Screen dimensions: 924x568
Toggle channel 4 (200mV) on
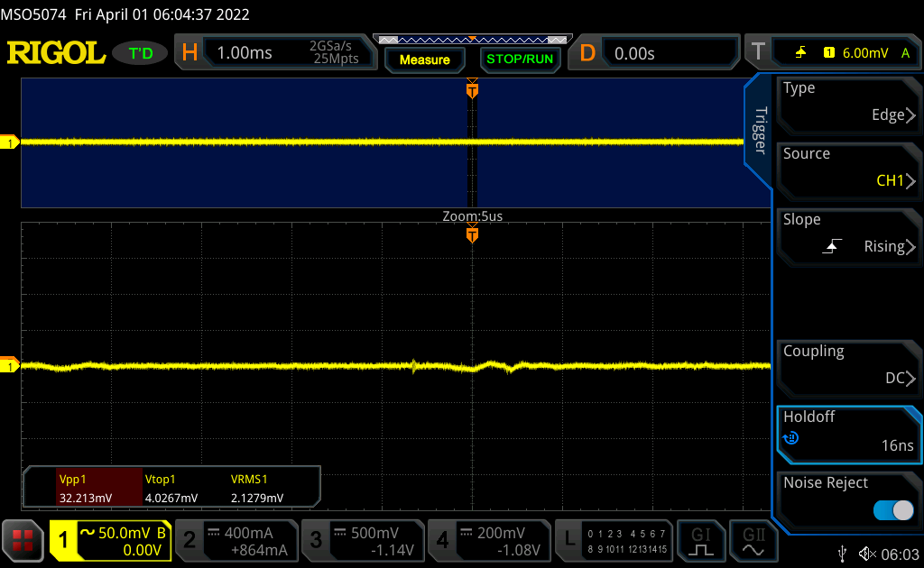[442, 540]
